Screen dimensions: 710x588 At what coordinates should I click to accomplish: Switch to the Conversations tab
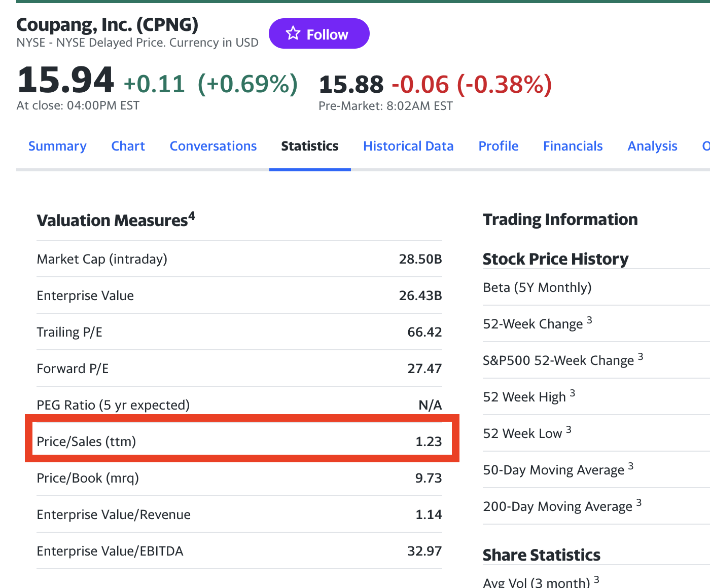click(213, 146)
